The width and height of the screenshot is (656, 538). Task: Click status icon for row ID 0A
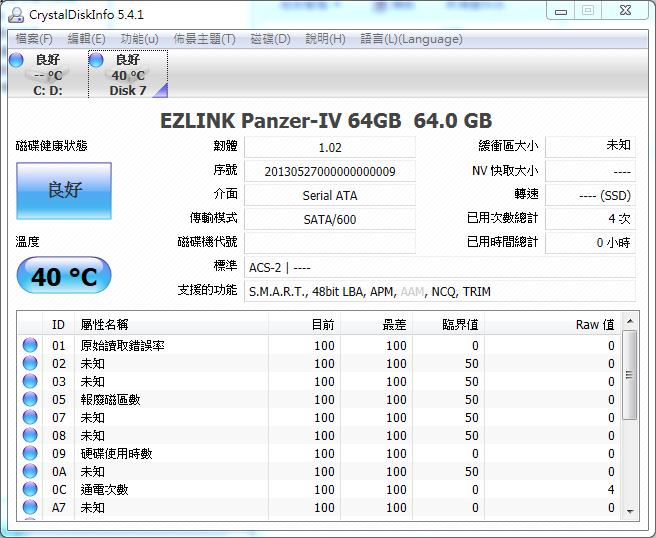(30, 471)
